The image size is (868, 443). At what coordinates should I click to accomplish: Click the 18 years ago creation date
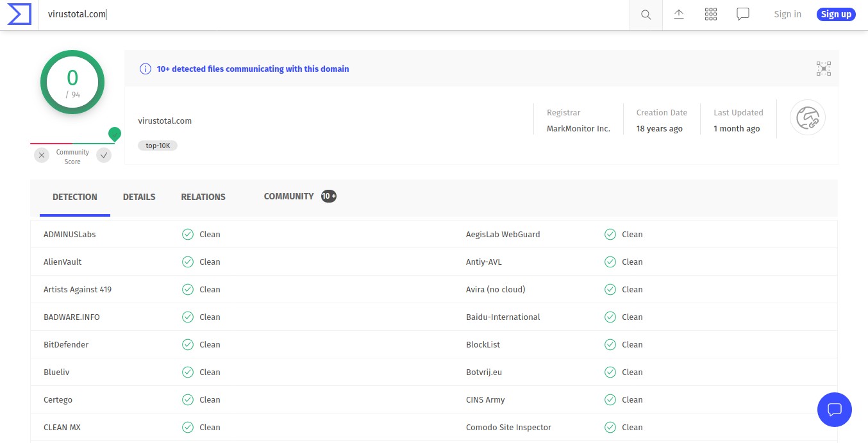coord(659,128)
